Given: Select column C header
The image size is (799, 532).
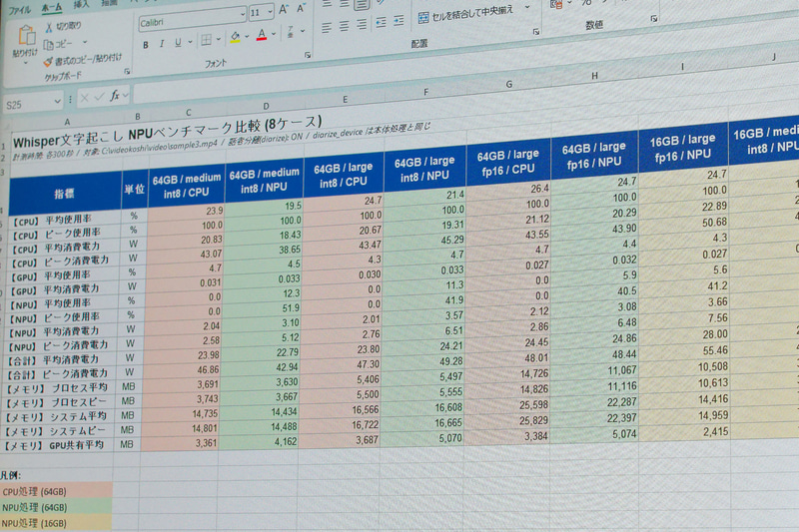Looking at the screenshot, I should click(189, 113).
